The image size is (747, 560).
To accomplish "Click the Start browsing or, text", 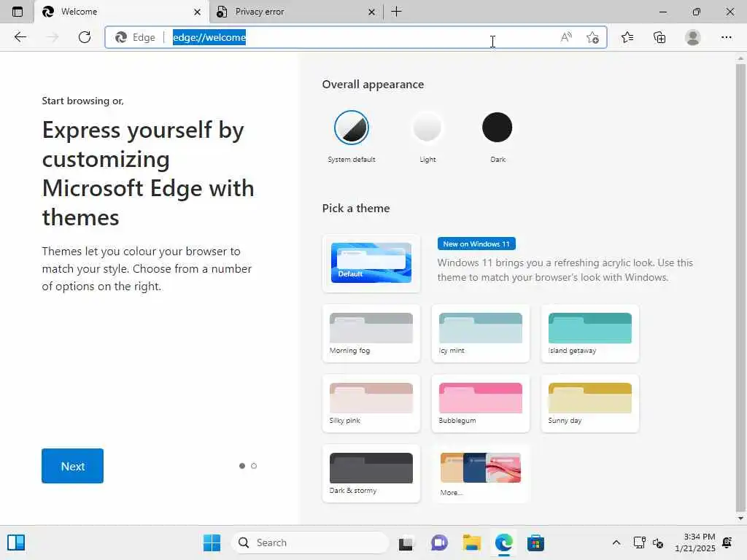I will (83, 101).
